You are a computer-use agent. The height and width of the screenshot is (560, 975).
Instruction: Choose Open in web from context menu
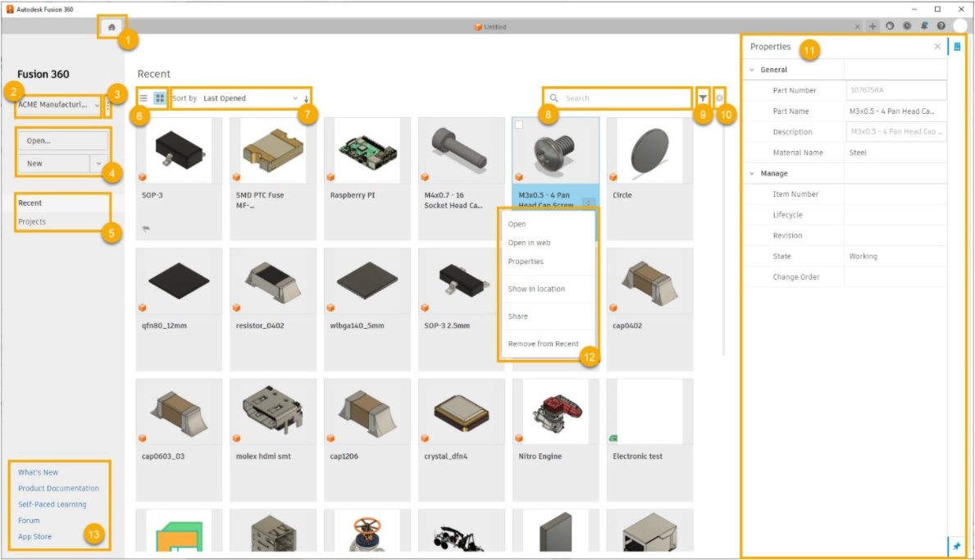pyautogui.click(x=529, y=243)
